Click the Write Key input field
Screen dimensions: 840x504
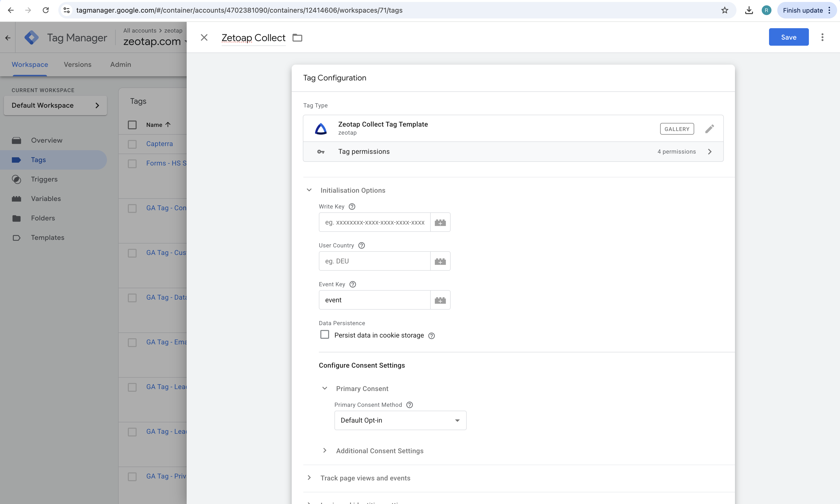(374, 222)
